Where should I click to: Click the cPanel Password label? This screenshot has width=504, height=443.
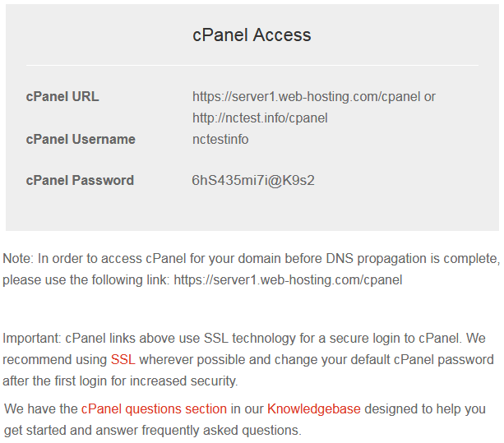80,181
